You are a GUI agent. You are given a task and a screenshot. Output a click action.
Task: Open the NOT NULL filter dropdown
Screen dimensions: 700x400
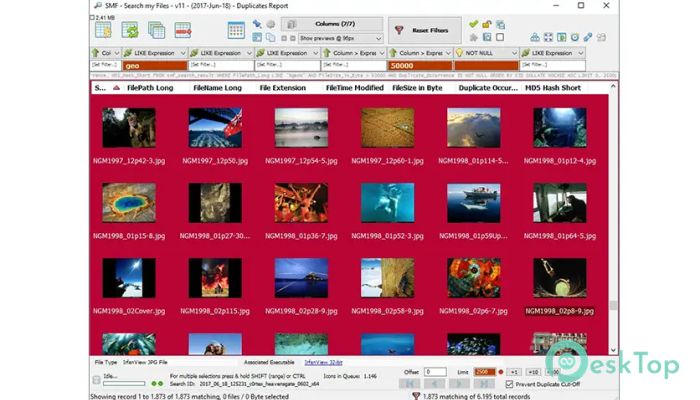(x=514, y=53)
